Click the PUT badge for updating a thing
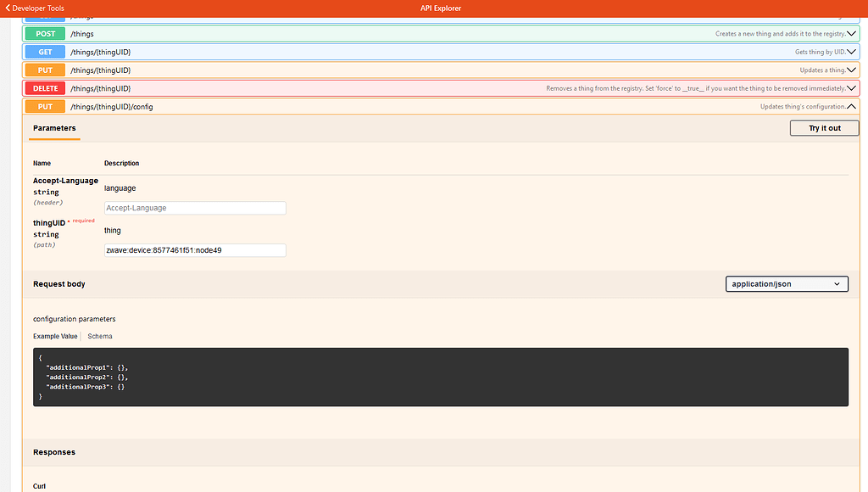The image size is (868, 492). pyautogui.click(x=44, y=70)
